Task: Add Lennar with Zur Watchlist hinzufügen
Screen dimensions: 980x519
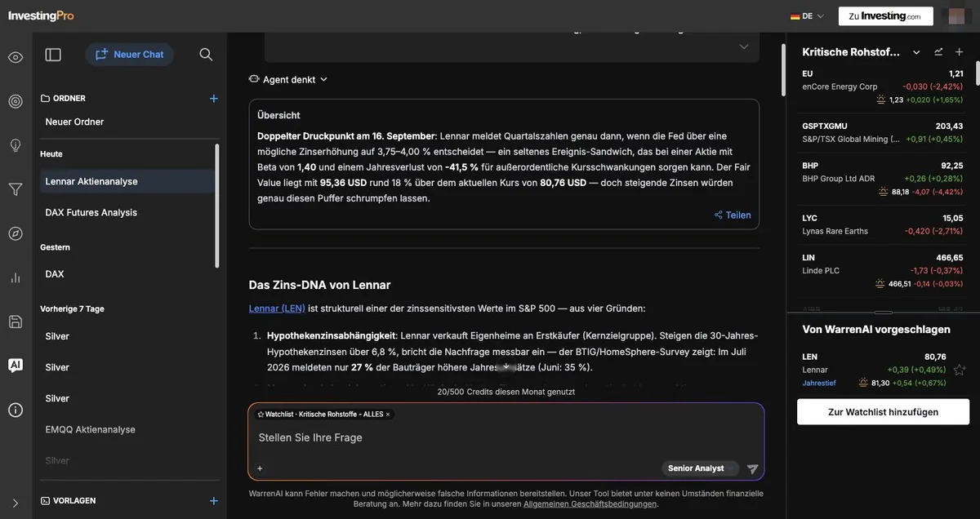Action: (x=883, y=412)
